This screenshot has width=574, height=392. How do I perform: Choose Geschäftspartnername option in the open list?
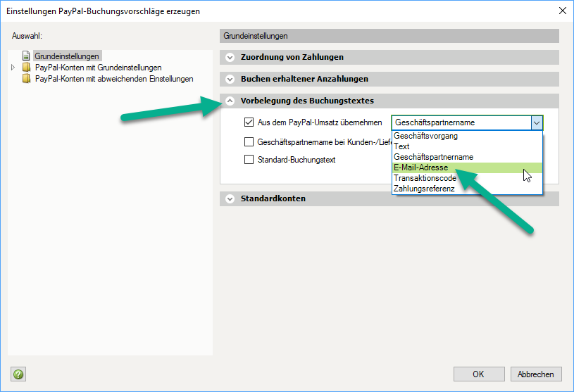467,157
